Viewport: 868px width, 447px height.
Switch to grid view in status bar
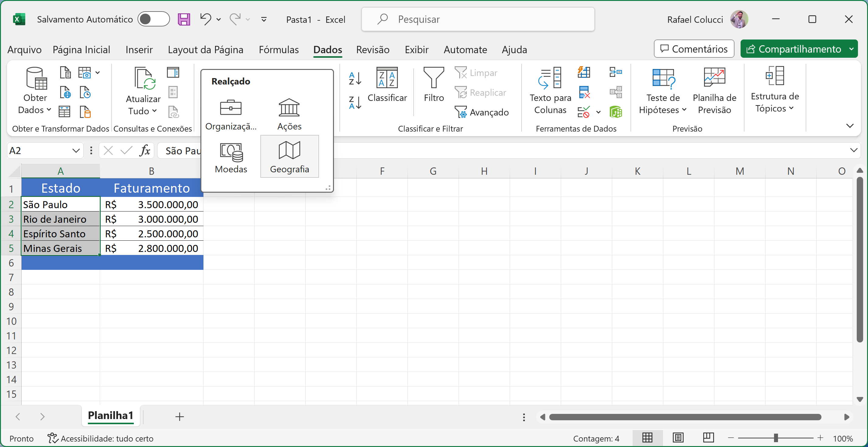[x=647, y=438]
